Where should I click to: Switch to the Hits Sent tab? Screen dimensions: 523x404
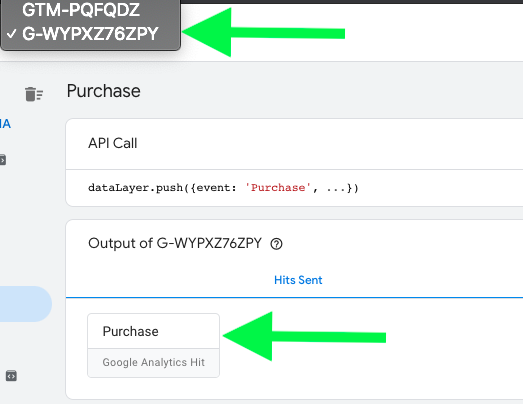tap(298, 280)
